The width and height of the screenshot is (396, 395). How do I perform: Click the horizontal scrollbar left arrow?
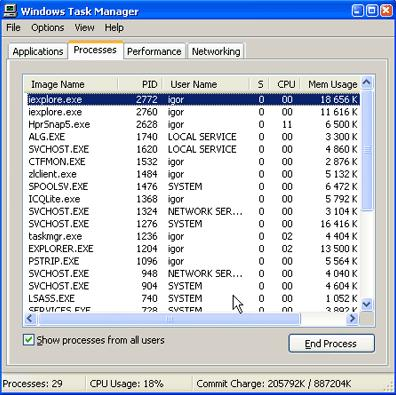click(x=30, y=319)
